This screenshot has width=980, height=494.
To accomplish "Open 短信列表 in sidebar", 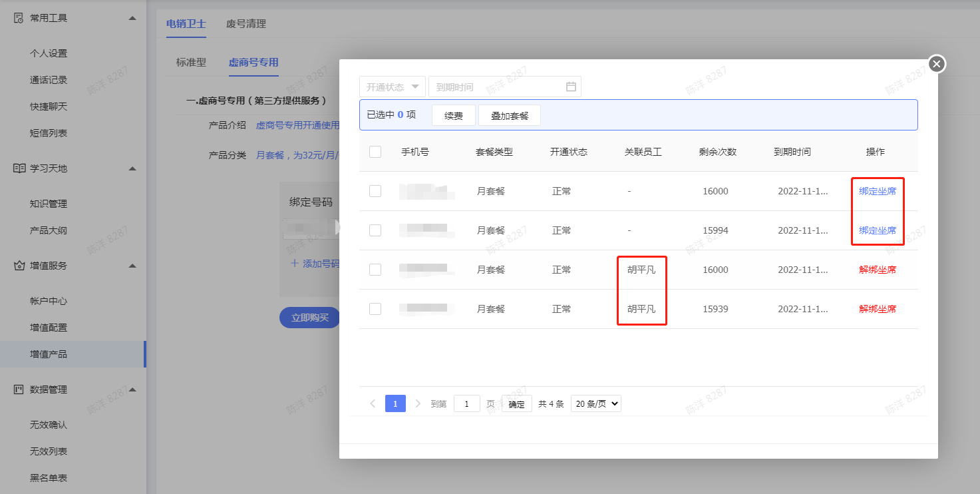I will click(x=49, y=133).
